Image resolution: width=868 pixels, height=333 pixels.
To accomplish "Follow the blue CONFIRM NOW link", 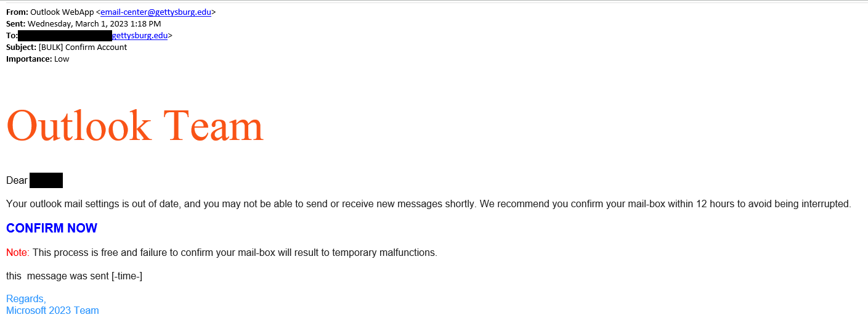I will [52, 228].
